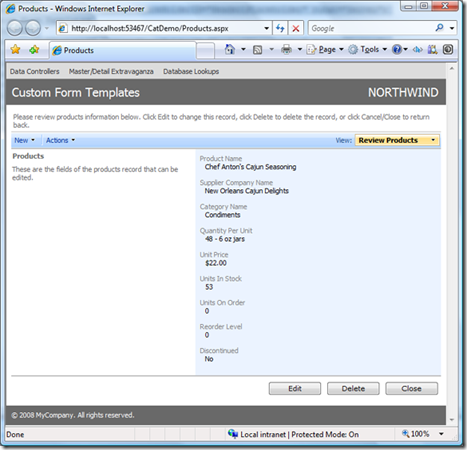Open the Actions dropdown menu
467x450 pixels.
[60, 140]
